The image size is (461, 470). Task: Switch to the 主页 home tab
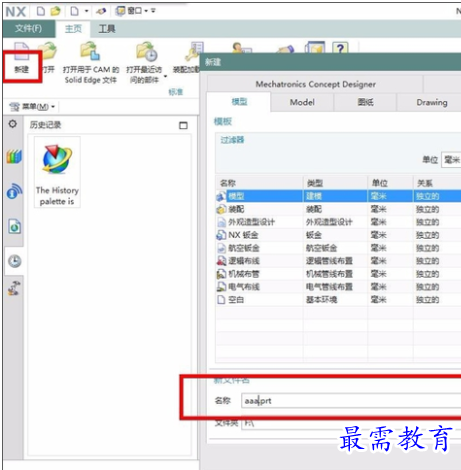(x=73, y=29)
